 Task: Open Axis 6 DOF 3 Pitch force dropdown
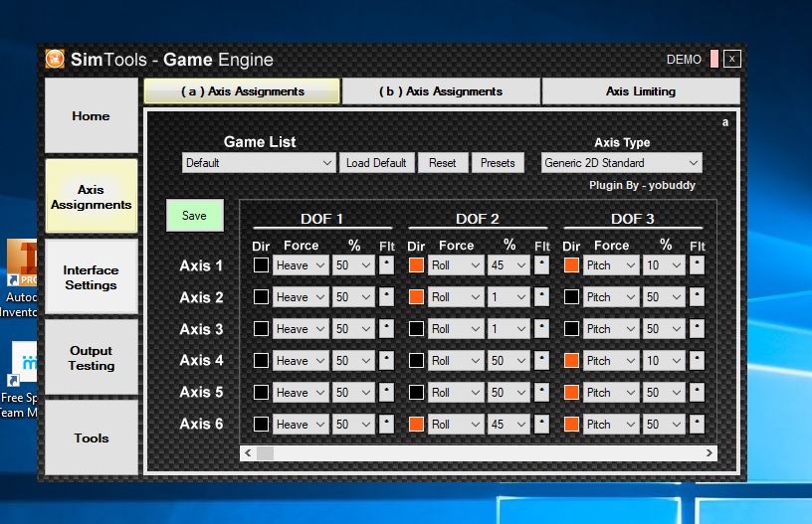click(611, 425)
